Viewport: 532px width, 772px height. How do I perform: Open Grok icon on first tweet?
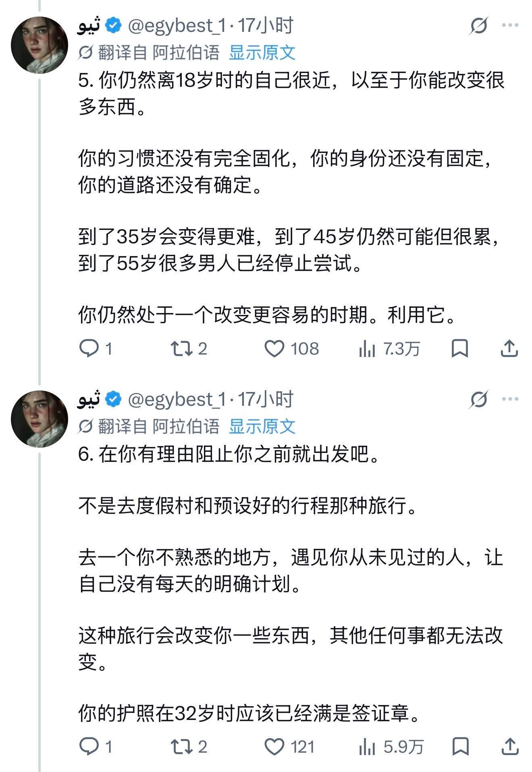click(479, 25)
